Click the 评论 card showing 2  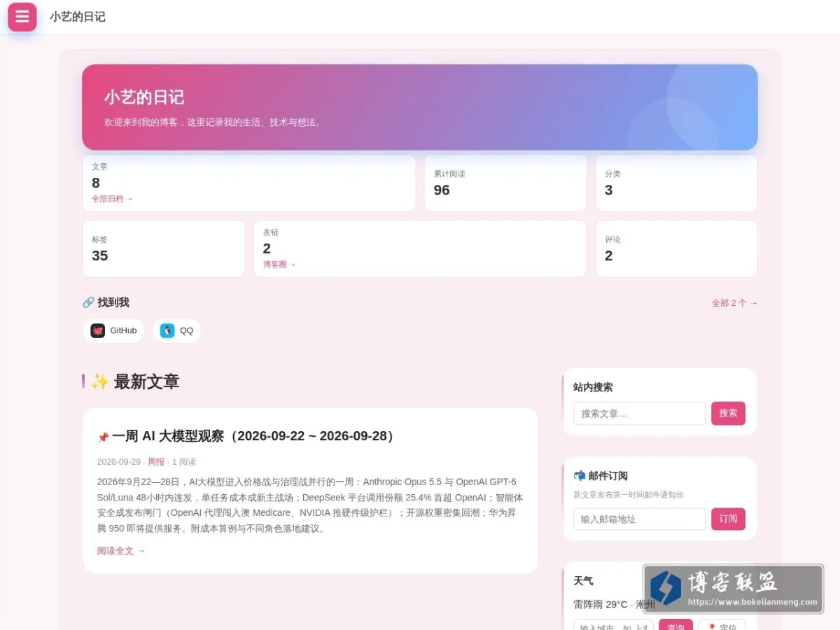(676, 249)
